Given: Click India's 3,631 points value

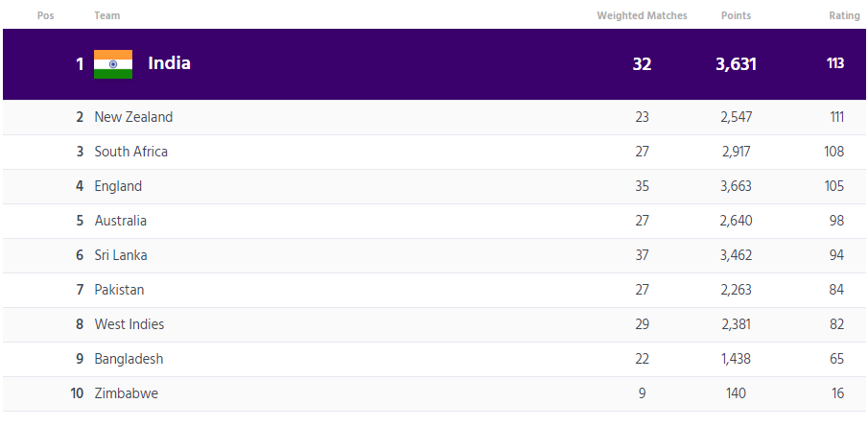Looking at the screenshot, I should [736, 64].
